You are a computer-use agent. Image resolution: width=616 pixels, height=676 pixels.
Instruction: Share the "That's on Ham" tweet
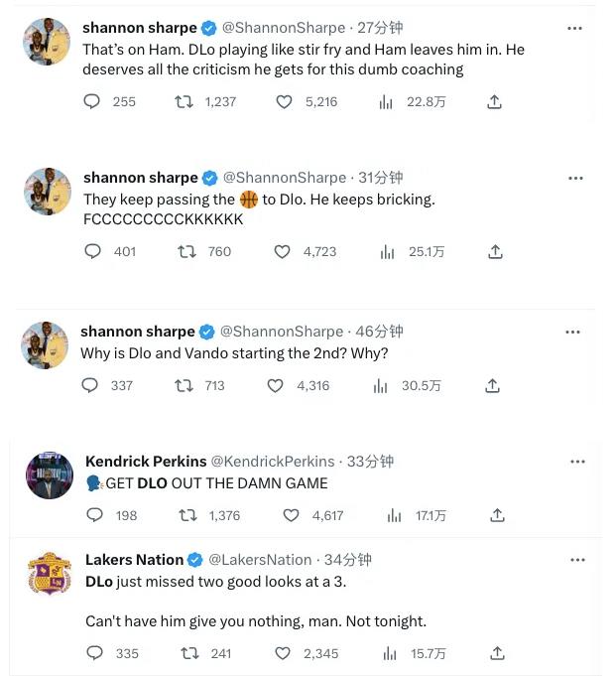495,101
